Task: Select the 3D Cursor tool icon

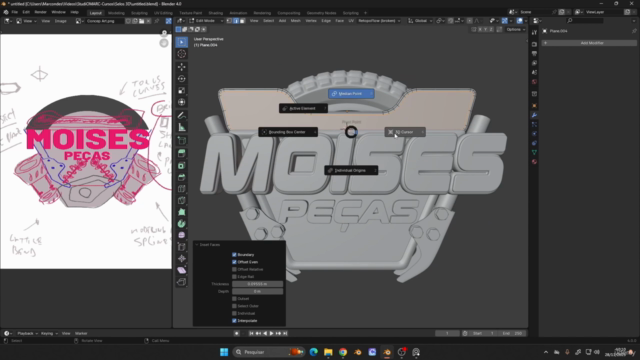Action: tap(182, 54)
